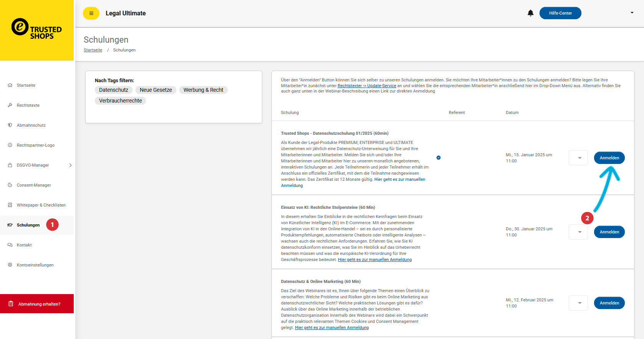The height and width of the screenshot is (339, 644).
Task: Click the Trusted Shops logo
Action: [x=36, y=29]
